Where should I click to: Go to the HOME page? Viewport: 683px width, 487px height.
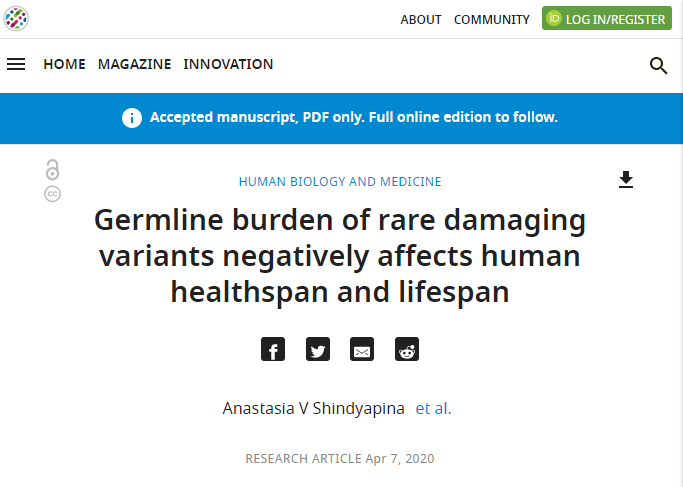64,64
